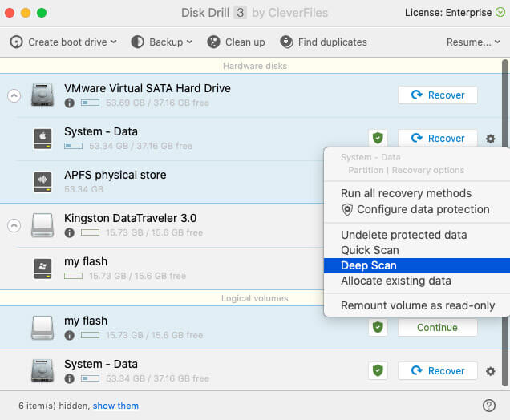
Task: Click the show them link
Action: (115, 406)
